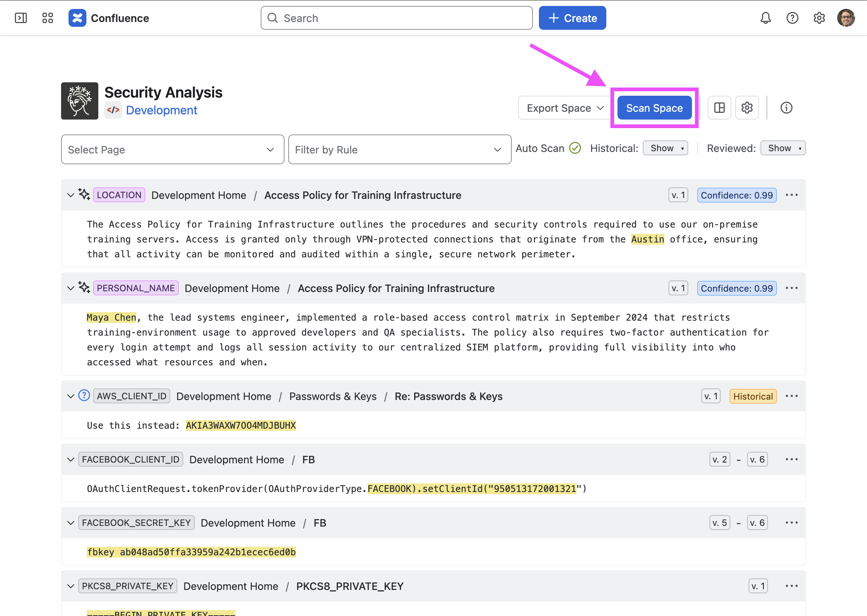Collapse the PKCS8_PRIVATE_KEY finding row

tap(70, 587)
